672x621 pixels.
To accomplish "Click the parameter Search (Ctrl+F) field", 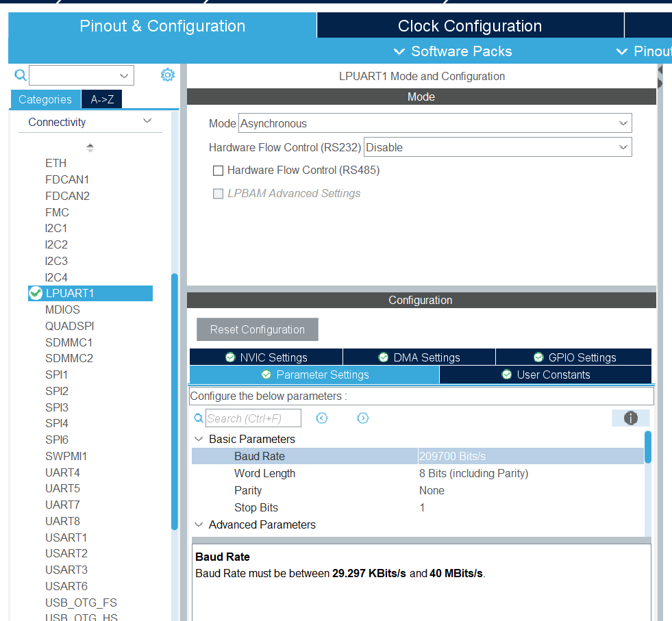I will (253, 418).
